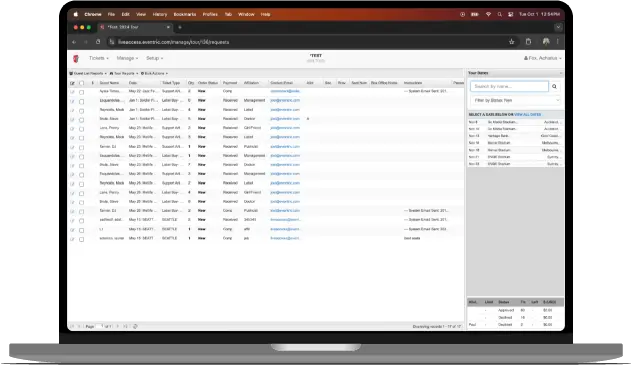Screen dimensions: 632x366
Task: Open the Chrome extensions puzzle icon
Action: [x=528, y=42]
